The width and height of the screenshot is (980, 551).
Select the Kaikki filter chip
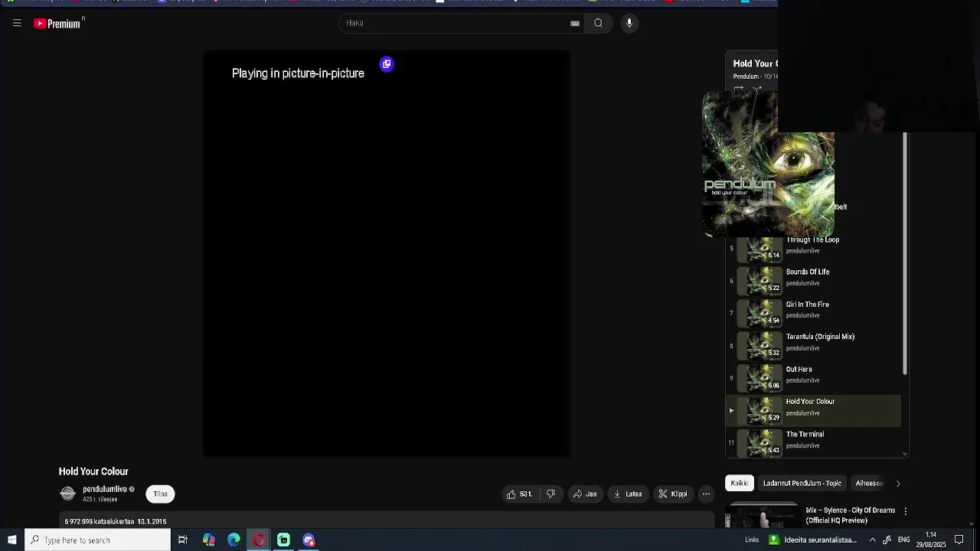point(739,484)
